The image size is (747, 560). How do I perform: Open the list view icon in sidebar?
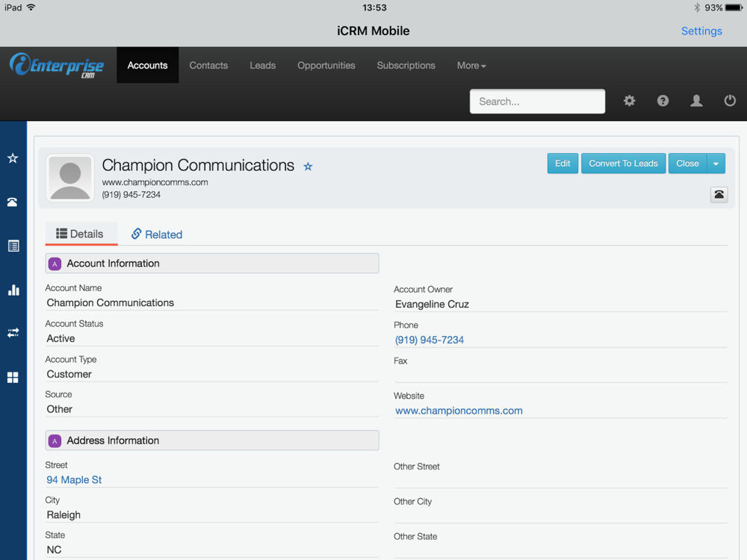click(13, 246)
